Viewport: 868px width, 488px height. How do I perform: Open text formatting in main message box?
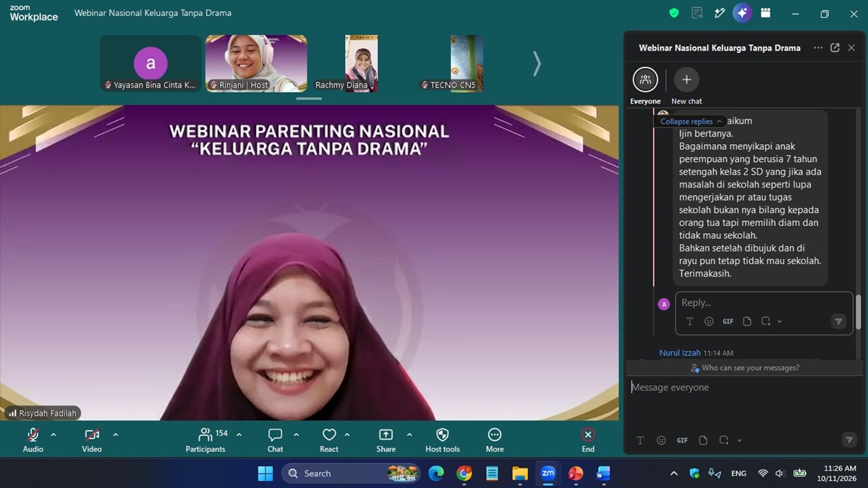[640, 440]
